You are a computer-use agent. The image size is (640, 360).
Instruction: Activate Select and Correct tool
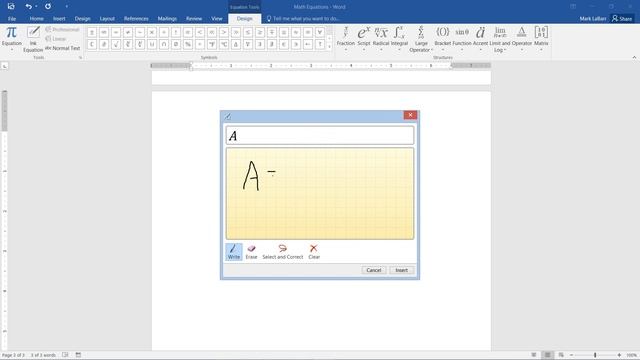282,252
